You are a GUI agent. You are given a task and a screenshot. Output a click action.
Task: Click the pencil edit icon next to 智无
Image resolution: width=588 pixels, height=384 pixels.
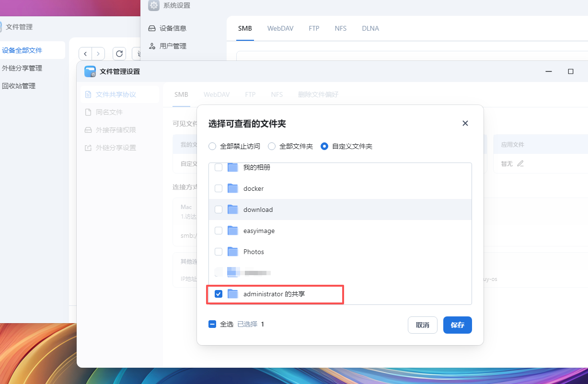click(520, 163)
